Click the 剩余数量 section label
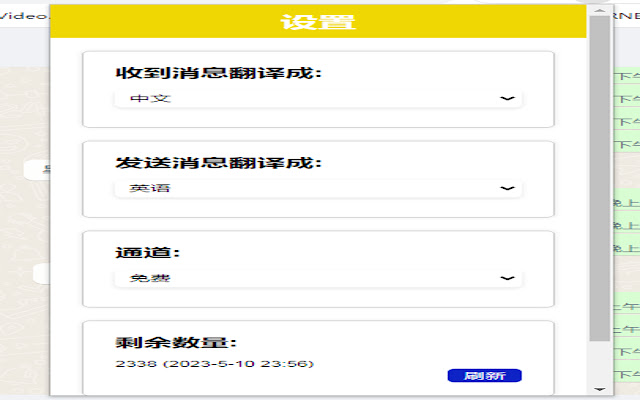 (176, 342)
